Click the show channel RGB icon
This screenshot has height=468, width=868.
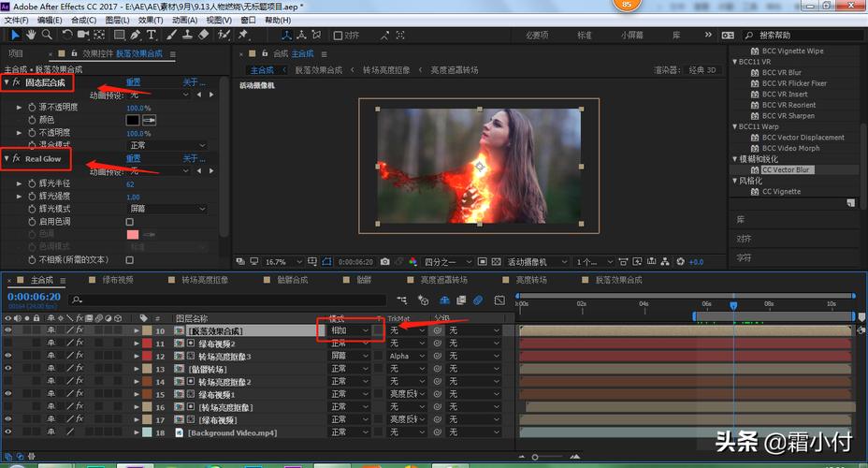click(x=413, y=262)
